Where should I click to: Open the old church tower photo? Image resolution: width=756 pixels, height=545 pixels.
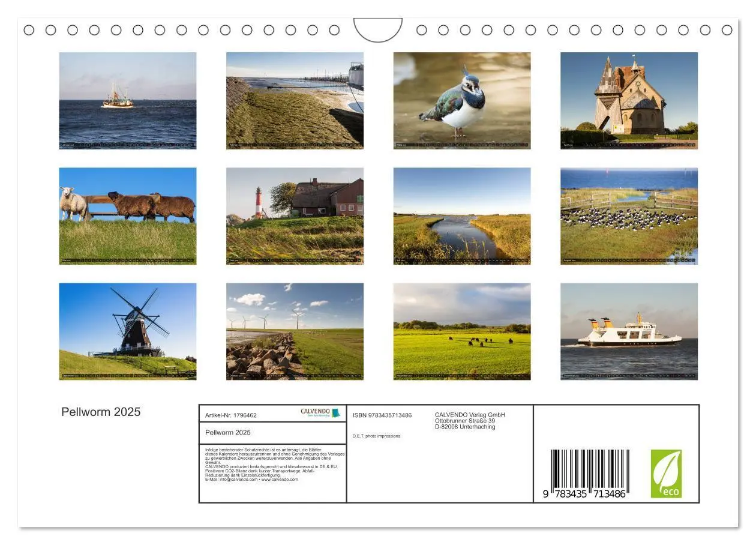(x=629, y=100)
